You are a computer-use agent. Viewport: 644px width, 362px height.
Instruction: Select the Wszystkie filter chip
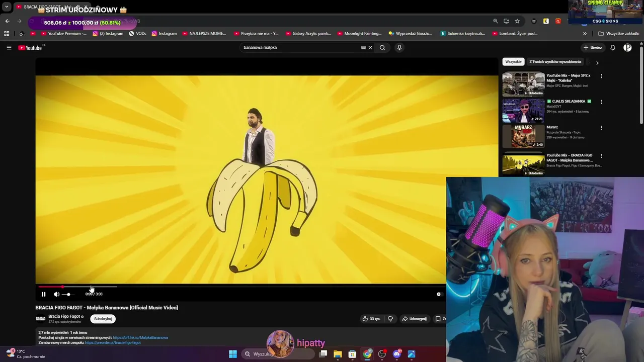click(513, 62)
